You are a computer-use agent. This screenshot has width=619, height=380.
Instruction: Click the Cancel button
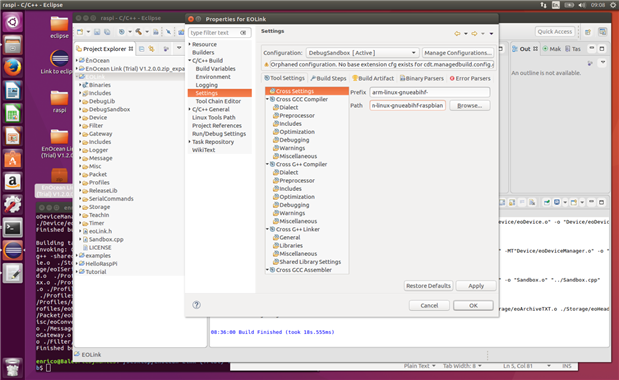click(429, 305)
